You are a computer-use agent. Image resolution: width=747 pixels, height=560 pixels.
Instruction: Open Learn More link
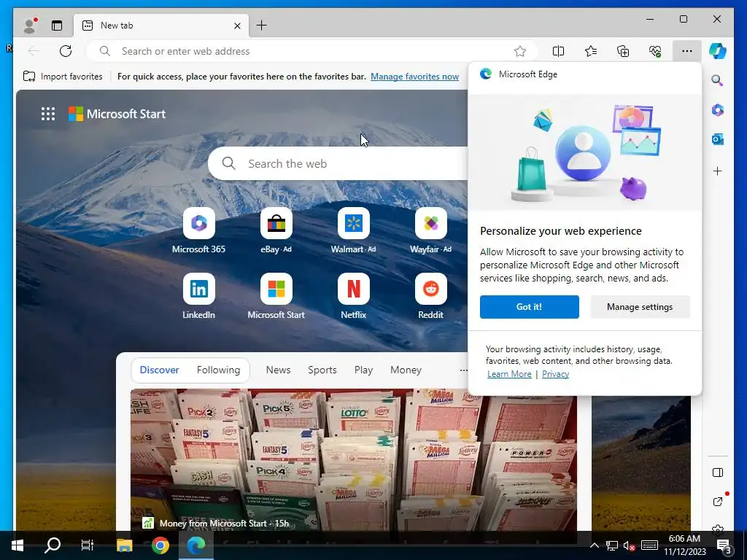coord(509,374)
